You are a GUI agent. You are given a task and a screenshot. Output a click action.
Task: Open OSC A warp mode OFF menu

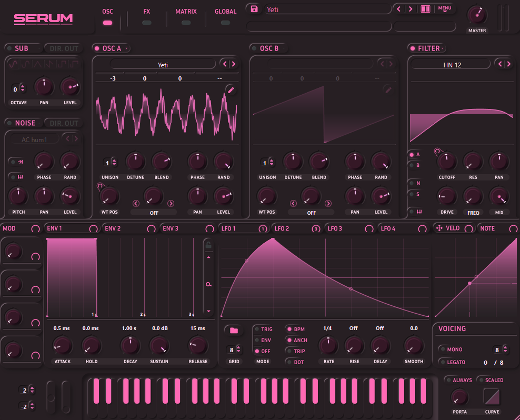(154, 212)
